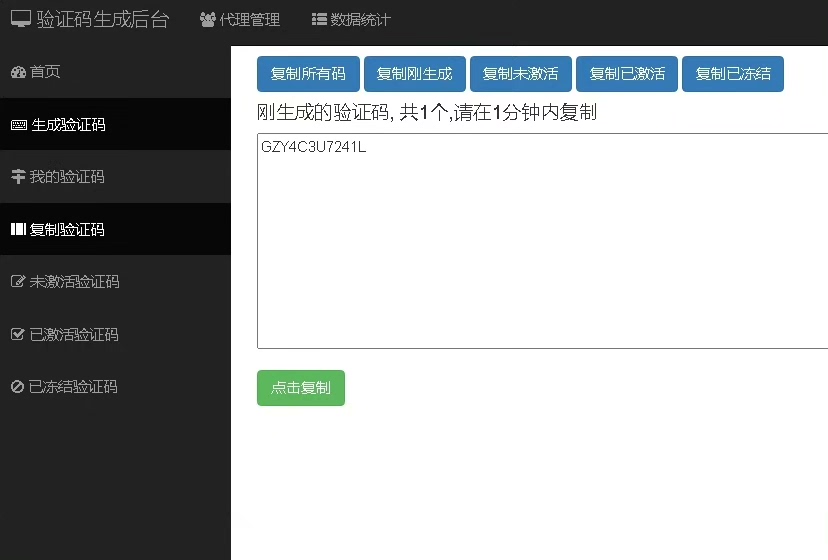The width and height of the screenshot is (828, 560).
Task: Click the monitor icon beside 验证码生成后台
Action: 21,19
